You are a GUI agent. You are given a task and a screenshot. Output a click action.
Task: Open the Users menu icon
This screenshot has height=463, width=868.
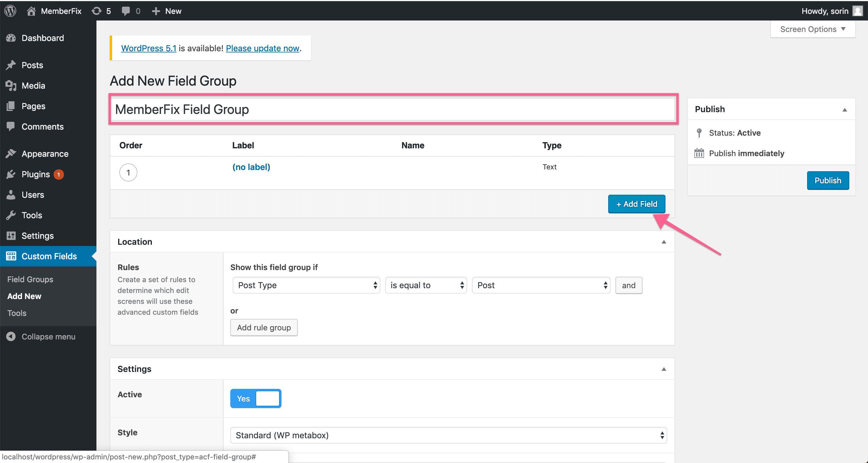[x=11, y=195]
